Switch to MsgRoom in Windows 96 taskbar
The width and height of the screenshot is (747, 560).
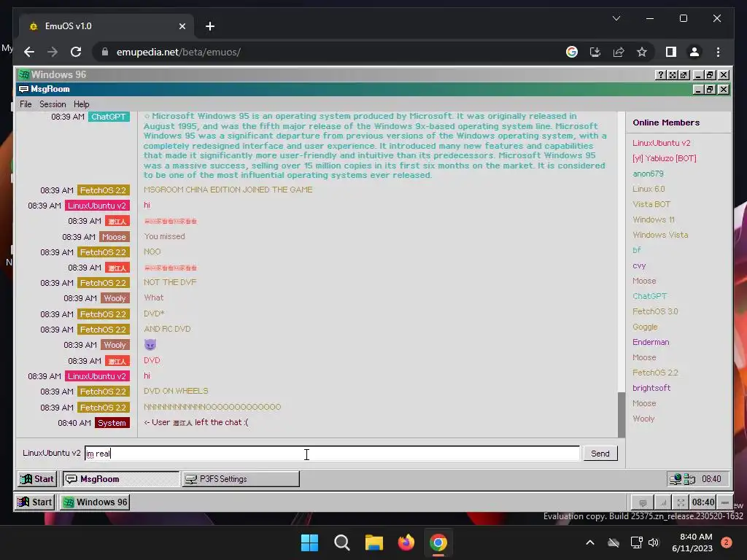pos(121,478)
